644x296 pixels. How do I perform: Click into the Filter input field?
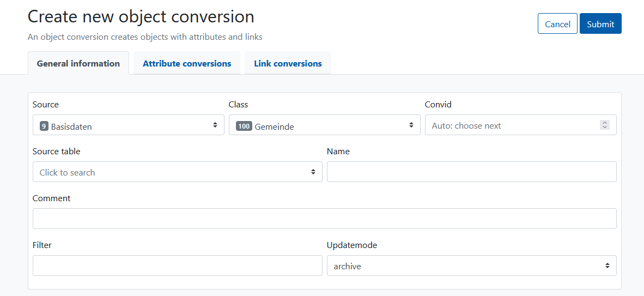178,265
